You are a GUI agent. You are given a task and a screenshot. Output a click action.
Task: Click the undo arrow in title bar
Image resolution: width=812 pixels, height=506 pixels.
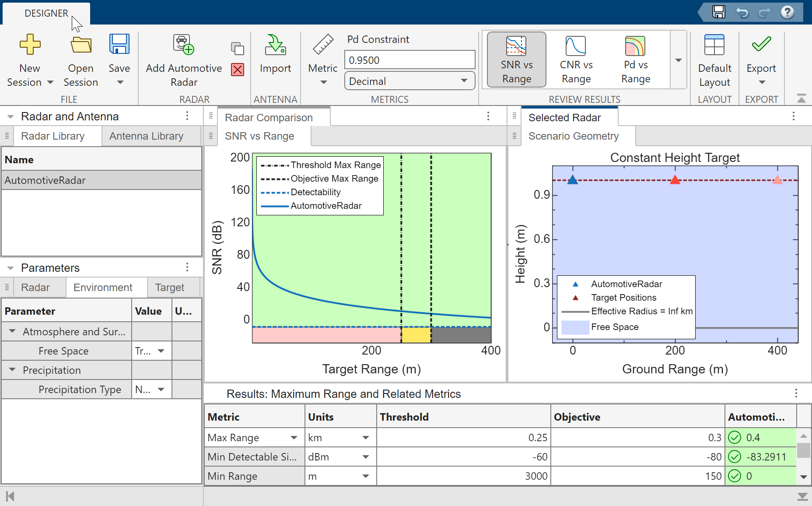742,12
